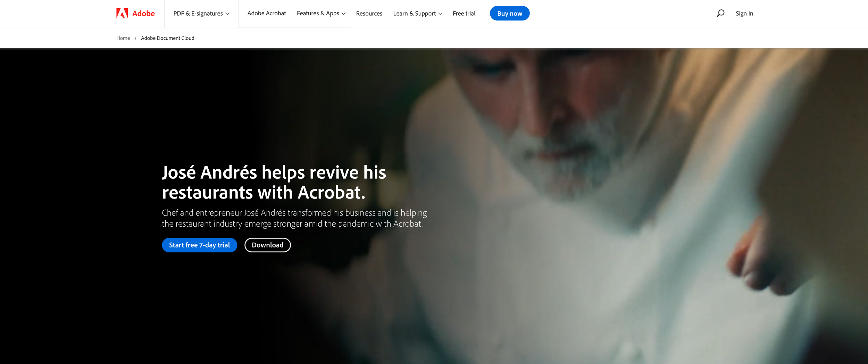
Task: Open the Resources nav item
Action: click(x=369, y=14)
